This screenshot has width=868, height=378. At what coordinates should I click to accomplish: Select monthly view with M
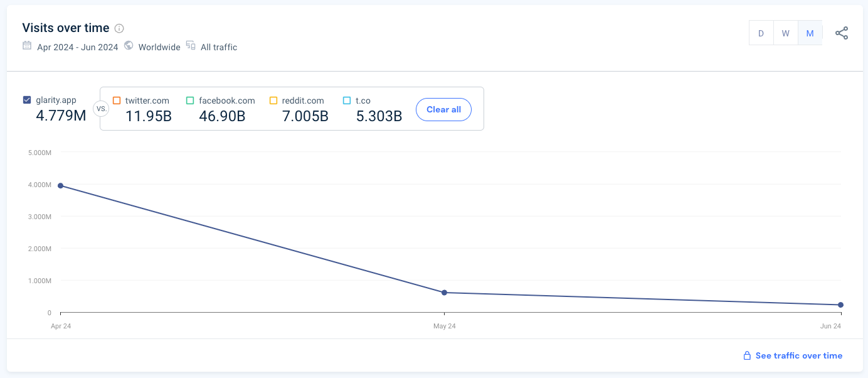point(810,33)
